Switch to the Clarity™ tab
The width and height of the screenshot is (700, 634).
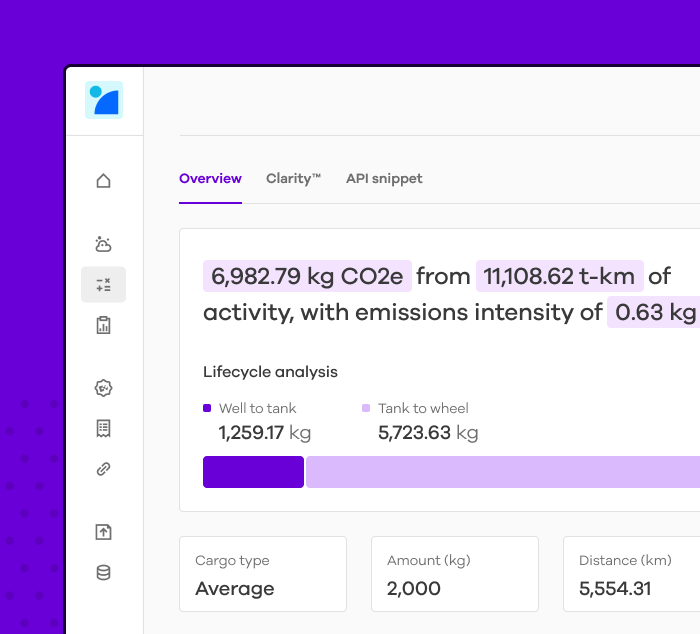293,179
